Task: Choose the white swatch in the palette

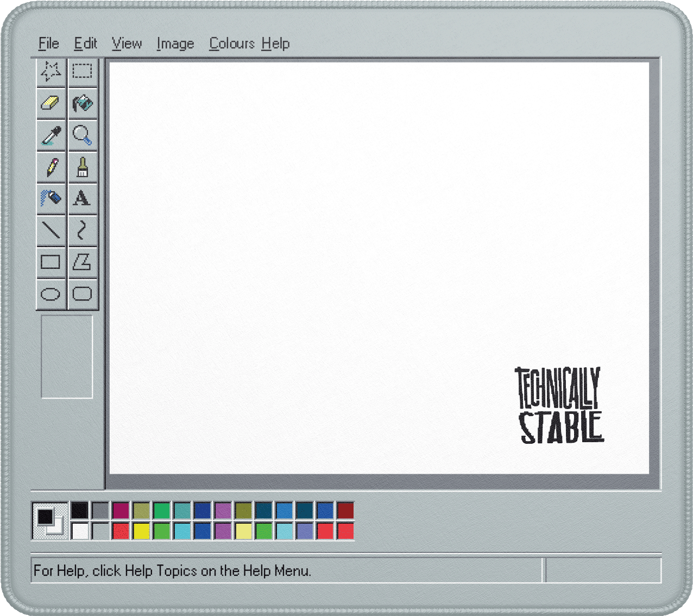Action: [x=80, y=531]
